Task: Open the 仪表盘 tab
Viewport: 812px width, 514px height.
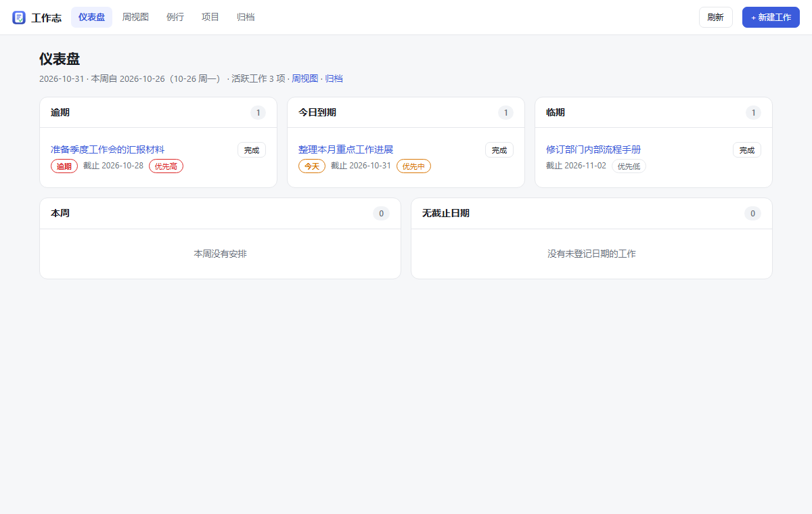Action: (91, 17)
